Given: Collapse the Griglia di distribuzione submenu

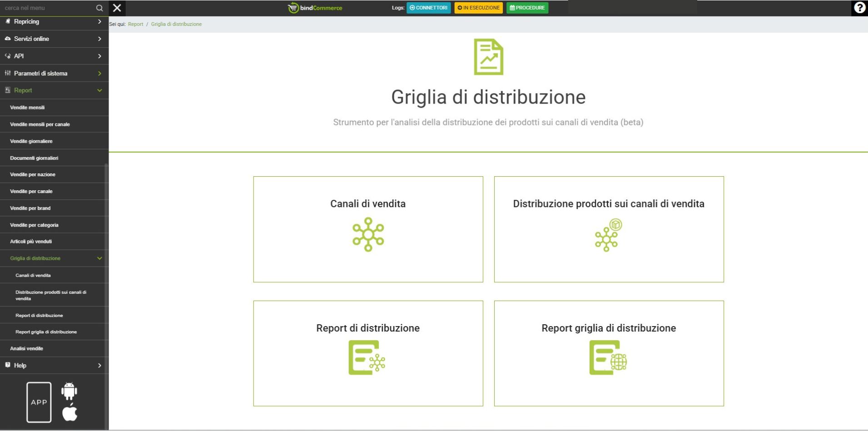Looking at the screenshot, I should [99, 258].
